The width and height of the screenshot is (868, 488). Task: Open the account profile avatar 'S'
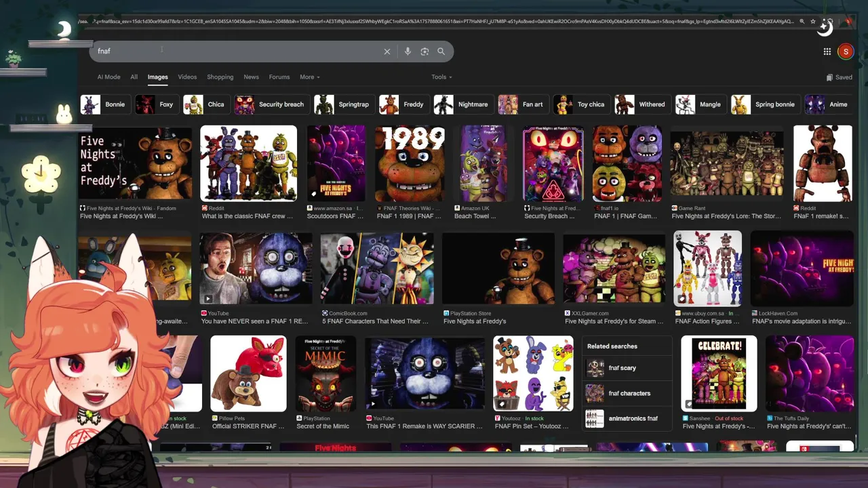pyautogui.click(x=845, y=52)
